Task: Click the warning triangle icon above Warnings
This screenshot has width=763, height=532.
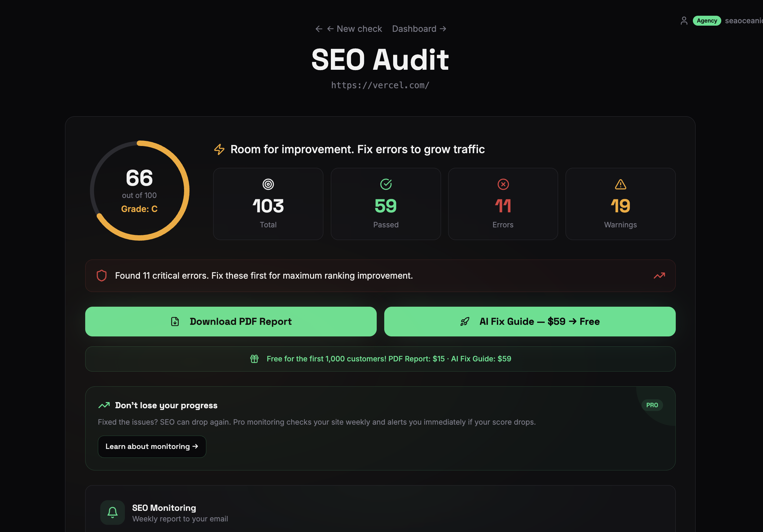Action: 620,185
